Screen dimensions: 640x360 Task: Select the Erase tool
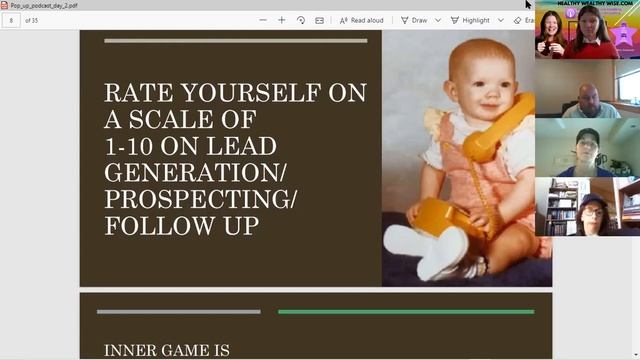[x=524, y=20]
